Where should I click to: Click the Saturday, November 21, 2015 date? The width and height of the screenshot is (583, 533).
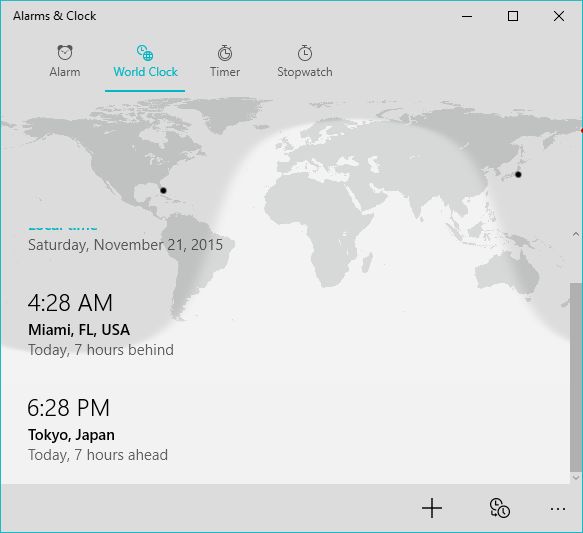coord(126,245)
